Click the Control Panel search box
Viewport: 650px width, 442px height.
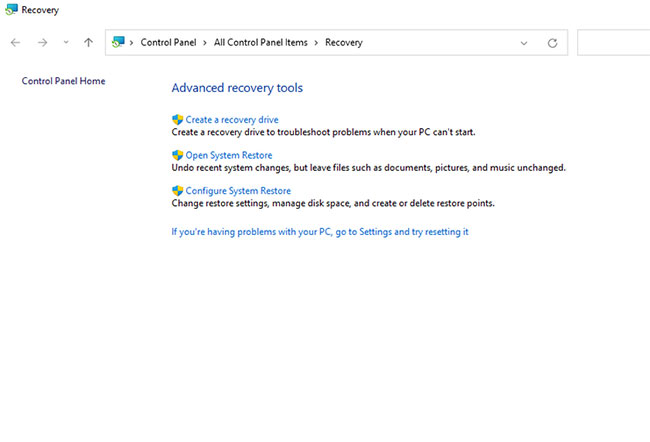(x=614, y=42)
